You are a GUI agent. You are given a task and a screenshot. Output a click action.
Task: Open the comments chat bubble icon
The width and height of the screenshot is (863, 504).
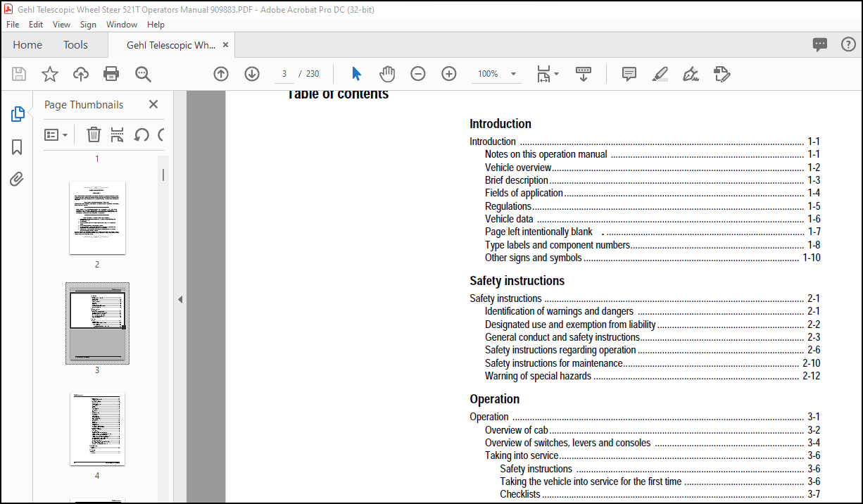820,45
